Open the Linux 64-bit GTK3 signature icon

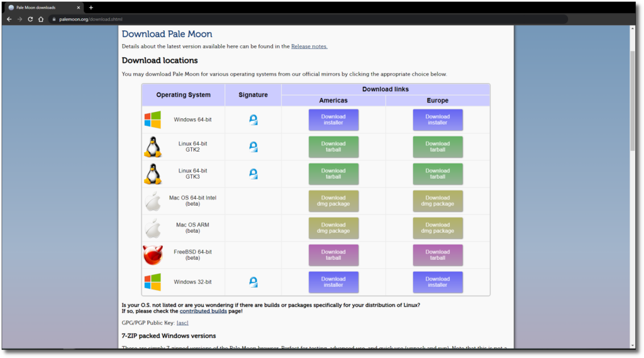[253, 174]
